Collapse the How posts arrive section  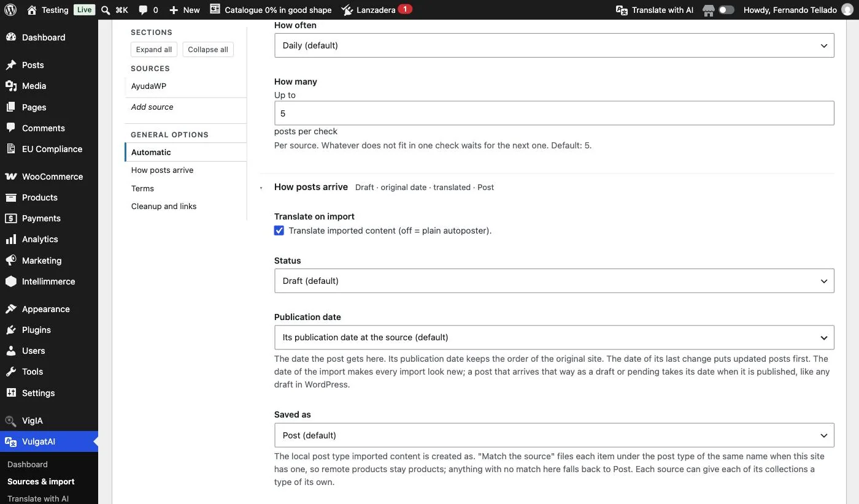[x=261, y=188]
